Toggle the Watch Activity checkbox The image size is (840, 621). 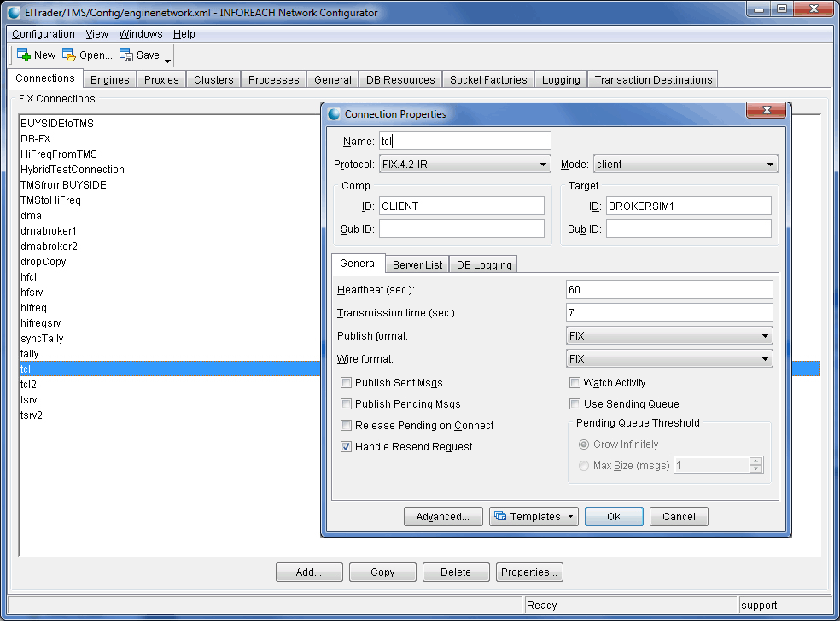click(575, 383)
